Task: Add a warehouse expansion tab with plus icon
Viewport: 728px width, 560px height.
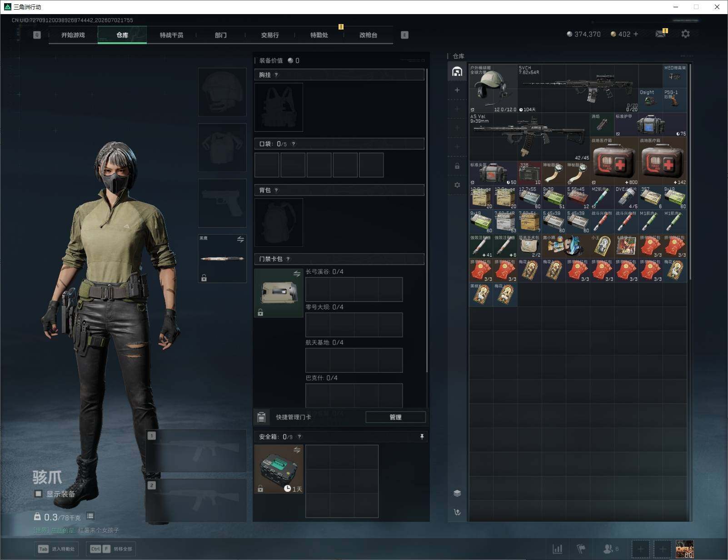Action: [x=457, y=90]
